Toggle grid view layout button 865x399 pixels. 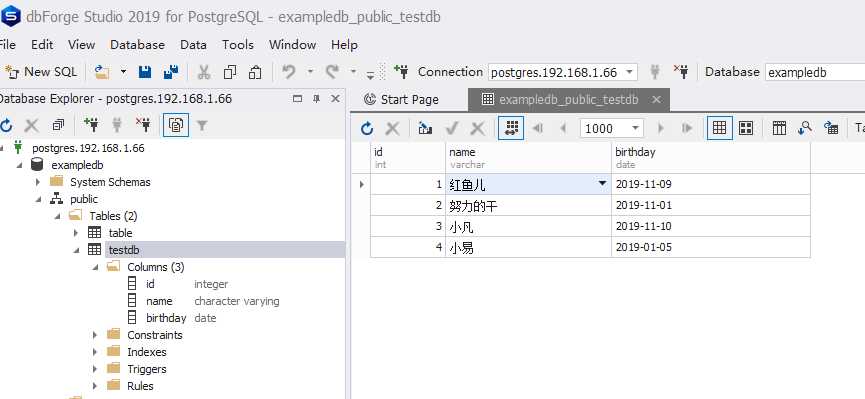point(719,128)
